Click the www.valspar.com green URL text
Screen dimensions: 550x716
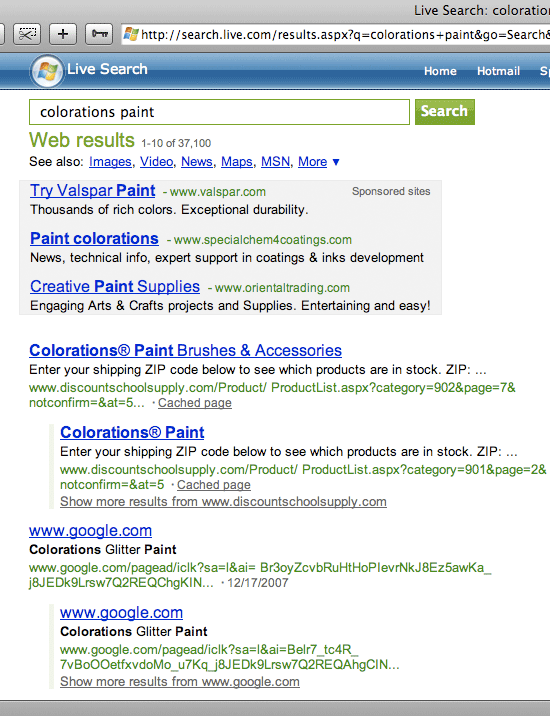(218, 192)
